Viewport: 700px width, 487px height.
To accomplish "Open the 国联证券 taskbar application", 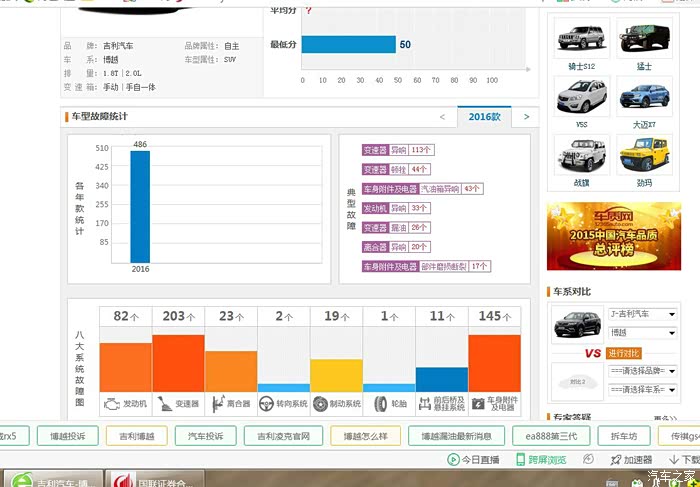I will click(x=155, y=478).
